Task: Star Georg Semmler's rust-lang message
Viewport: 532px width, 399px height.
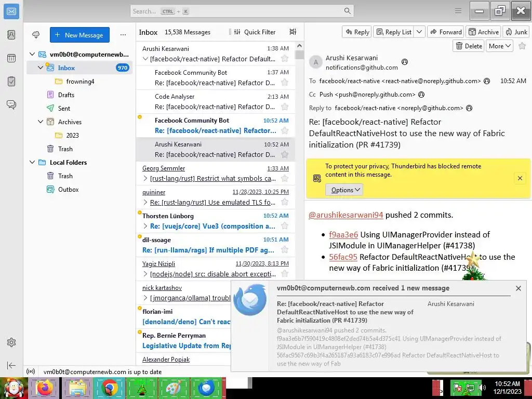Action: click(285, 179)
